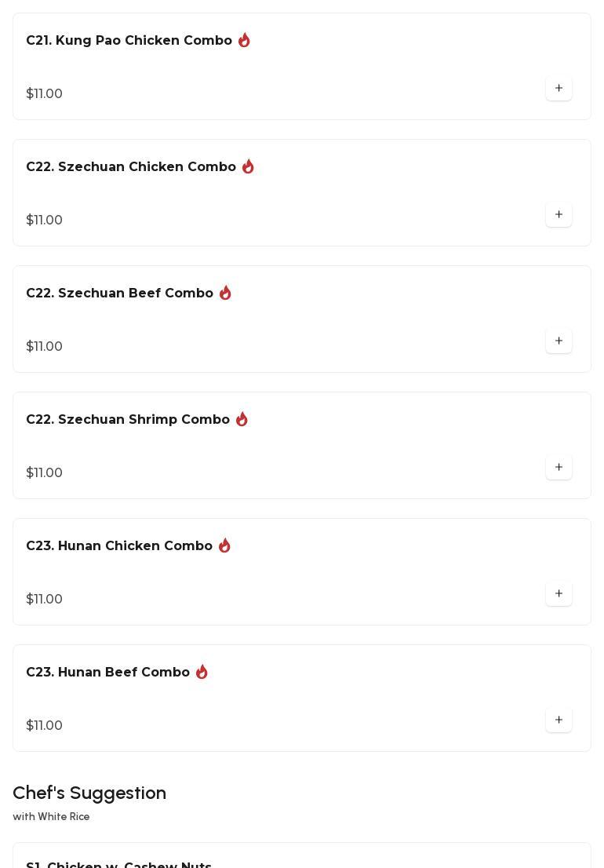
Task: Click spicy flame icon on Hunan Beef
Action: click(x=202, y=672)
